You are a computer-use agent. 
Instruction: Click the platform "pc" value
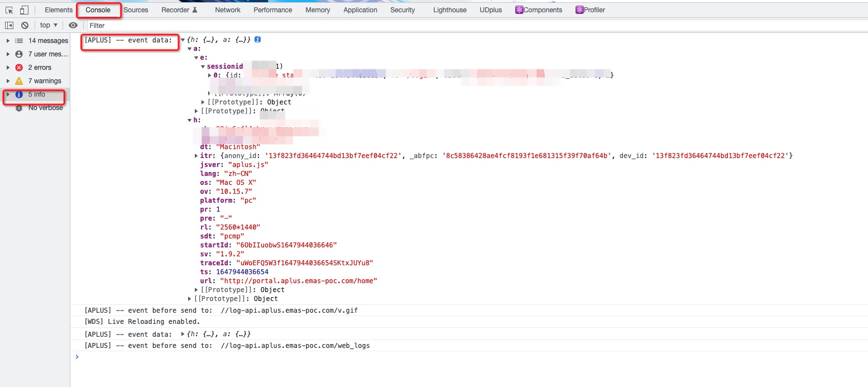pos(248,200)
